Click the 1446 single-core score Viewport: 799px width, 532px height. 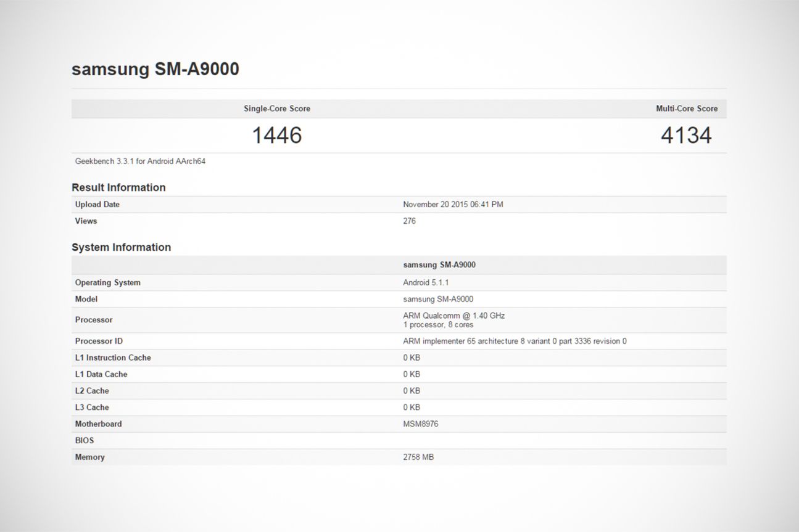(276, 135)
